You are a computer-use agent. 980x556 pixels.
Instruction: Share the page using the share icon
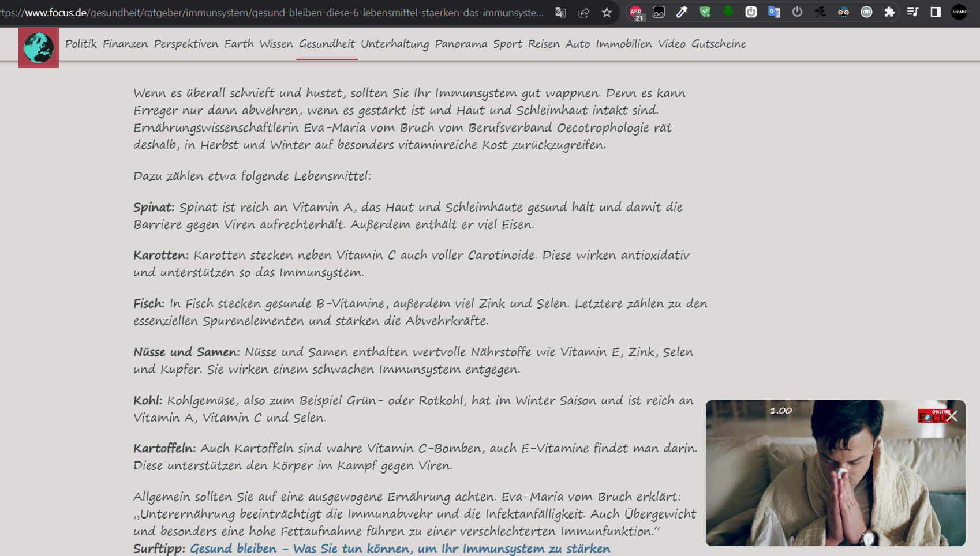tap(584, 12)
